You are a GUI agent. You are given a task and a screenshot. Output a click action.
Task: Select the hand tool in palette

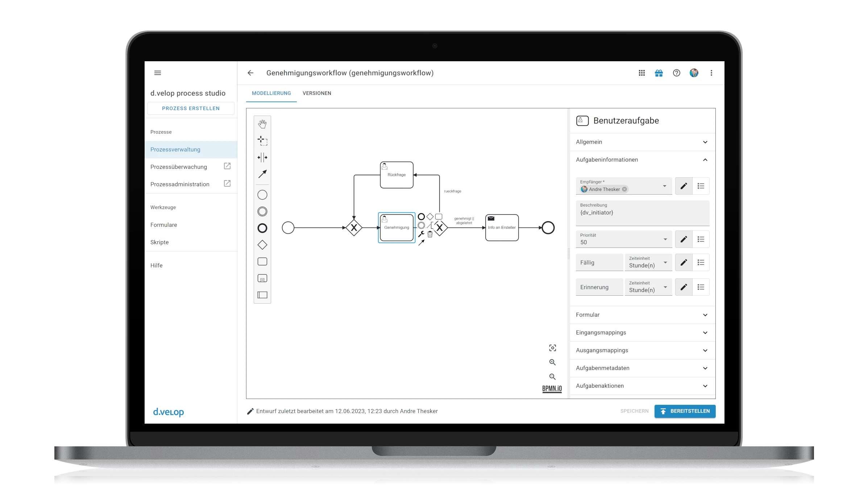(262, 124)
